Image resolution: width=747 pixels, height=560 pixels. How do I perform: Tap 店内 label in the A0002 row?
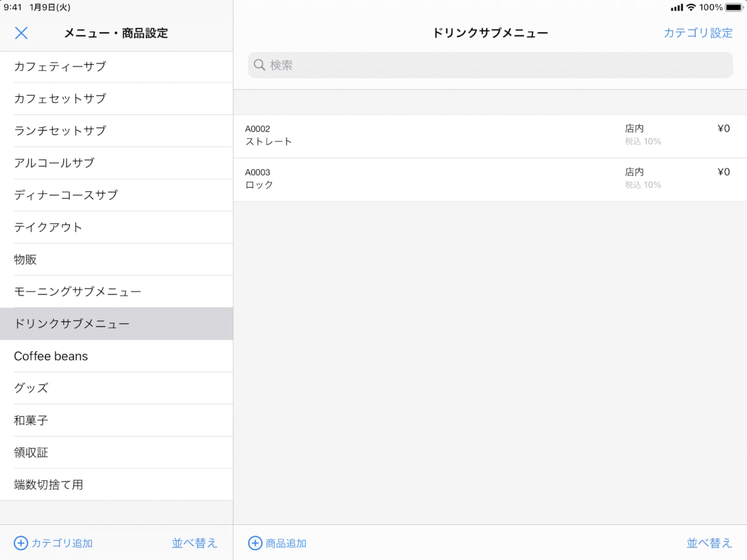(x=634, y=129)
